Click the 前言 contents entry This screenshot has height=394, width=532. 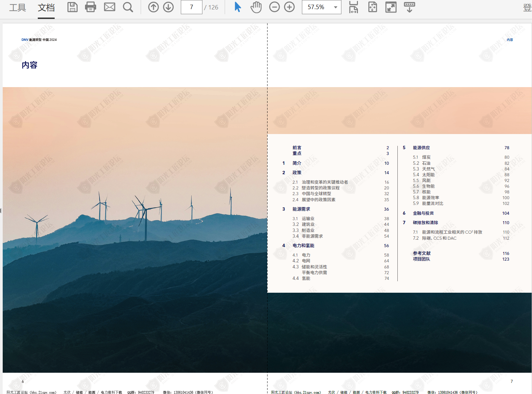click(297, 148)
